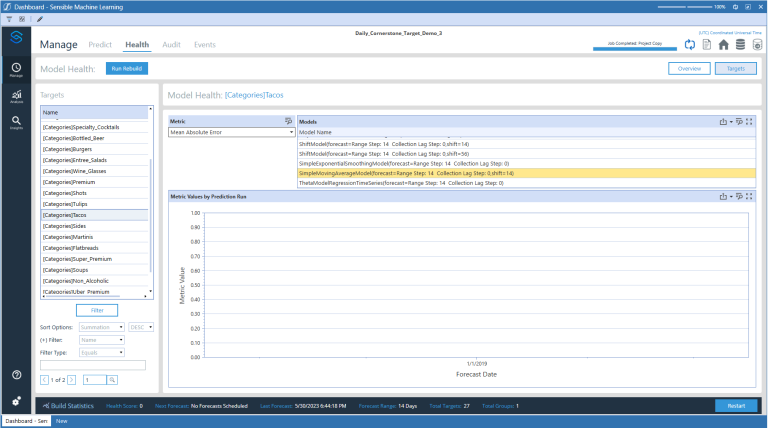Expand the Models panel export dropdown arrow
The height and width of the screenshot is (428, 768).
731,122
